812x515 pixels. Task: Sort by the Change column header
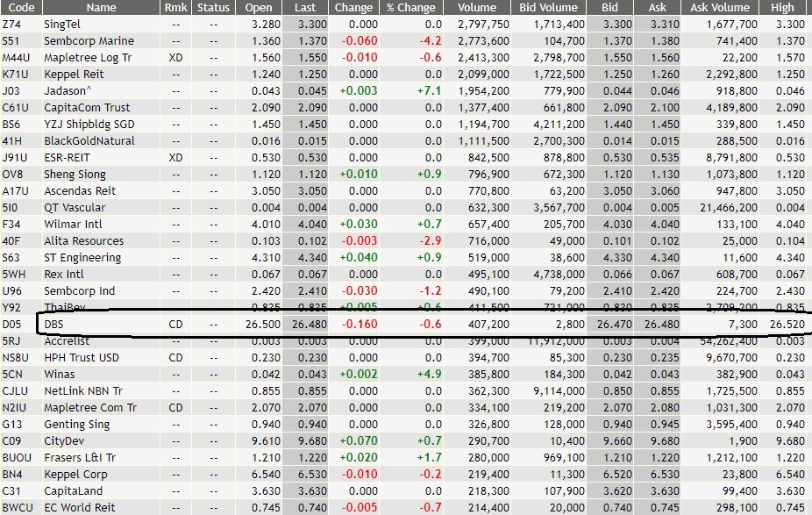click(x=353, y=7)
